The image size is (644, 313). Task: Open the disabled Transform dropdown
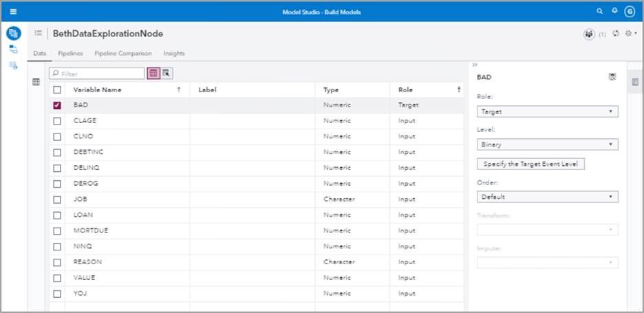click(x=548, y=230)
